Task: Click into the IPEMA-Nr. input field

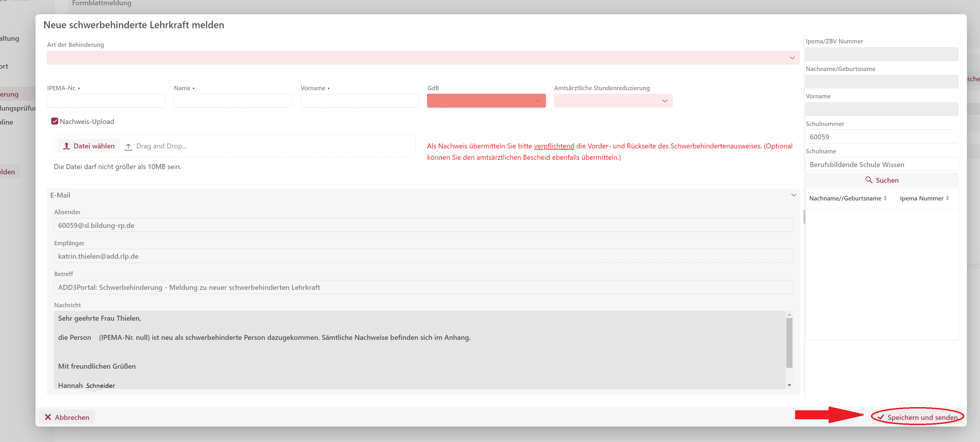Action: coord(106,101)
